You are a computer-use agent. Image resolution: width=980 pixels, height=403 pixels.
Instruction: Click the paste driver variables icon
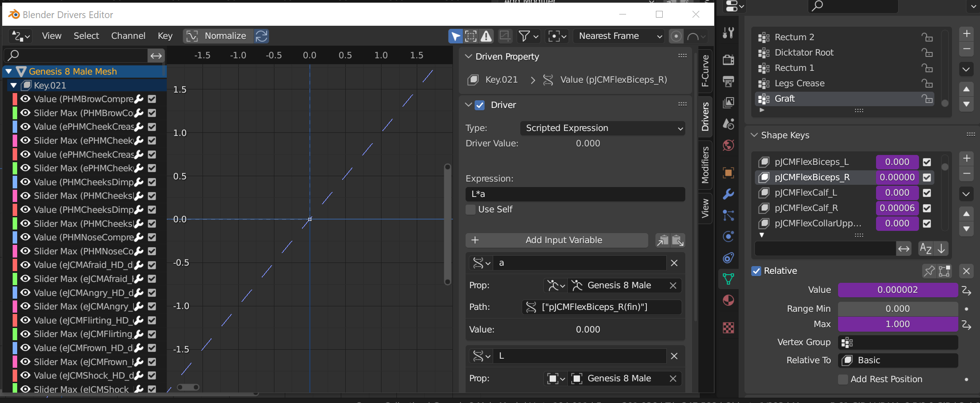[x=678, y=240]
